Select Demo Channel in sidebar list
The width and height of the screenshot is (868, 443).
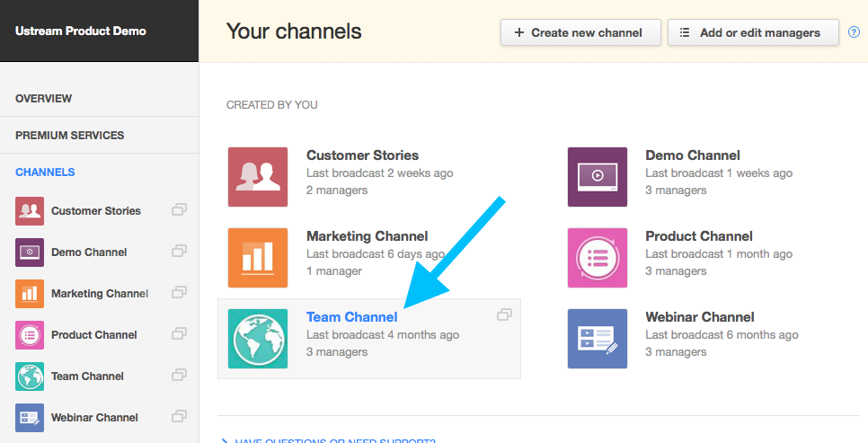(x=89, y=253)
